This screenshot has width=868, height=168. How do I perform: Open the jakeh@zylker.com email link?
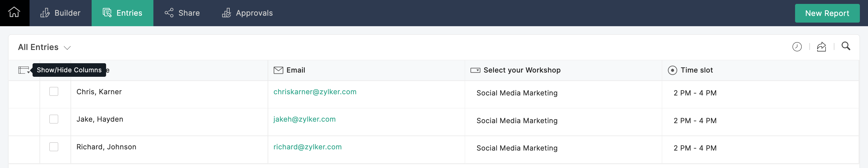[x=304, y=119]
